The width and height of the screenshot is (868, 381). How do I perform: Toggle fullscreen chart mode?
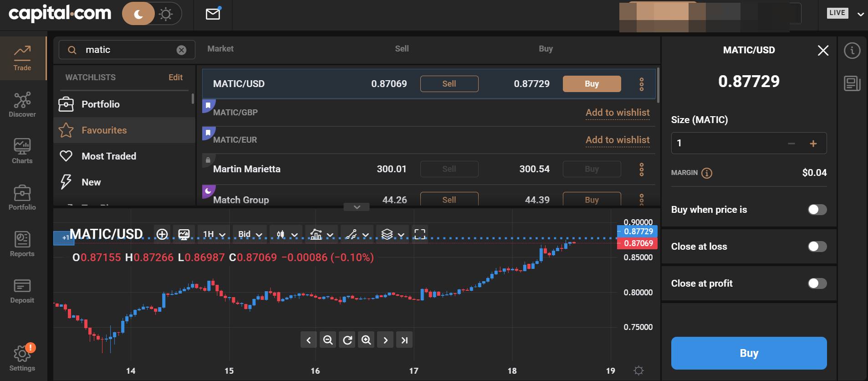tap(419, 234)
